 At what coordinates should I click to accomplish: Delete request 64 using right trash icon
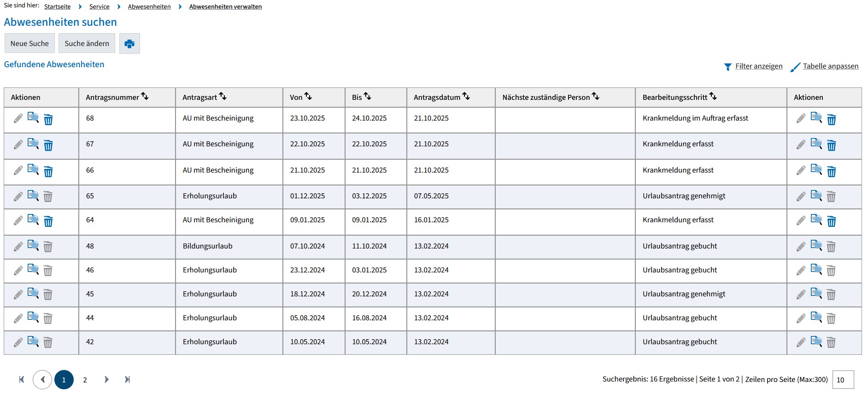[831, 222]
